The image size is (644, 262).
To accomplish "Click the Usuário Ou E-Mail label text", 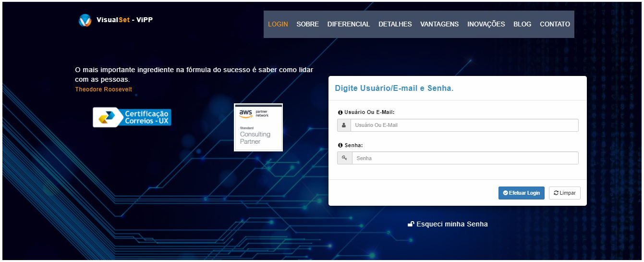I will click(369, 112).
